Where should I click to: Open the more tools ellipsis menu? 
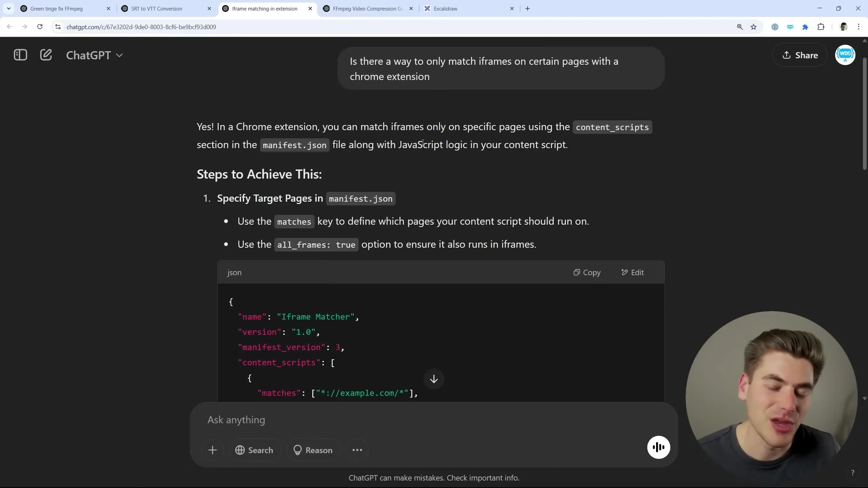(x=357, y=450)
